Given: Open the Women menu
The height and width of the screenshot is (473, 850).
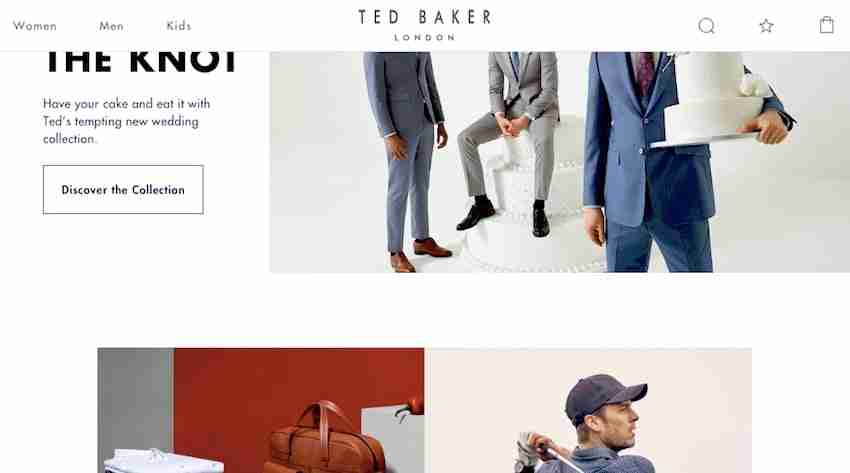Looking at the screenshot, I should coord(35,26).
